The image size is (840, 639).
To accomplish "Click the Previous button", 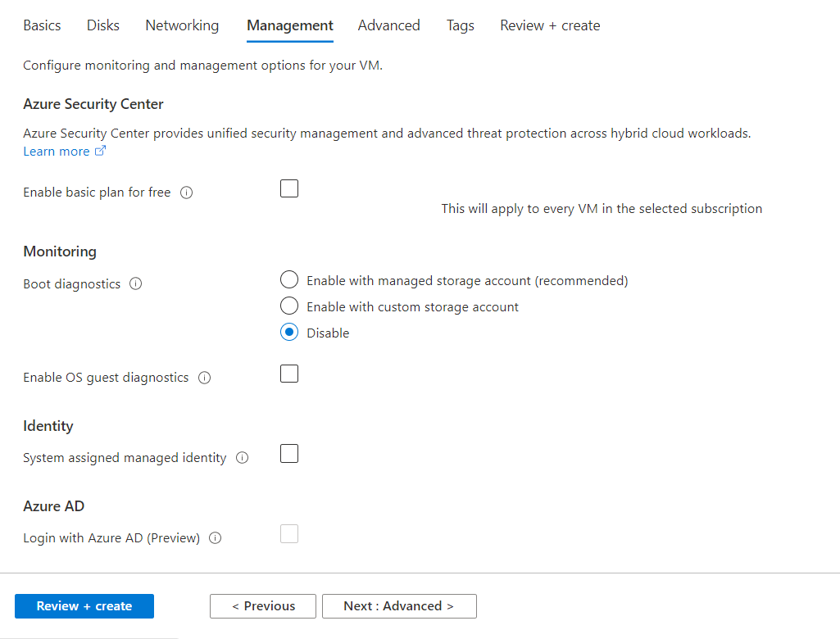I will point(263,606).
